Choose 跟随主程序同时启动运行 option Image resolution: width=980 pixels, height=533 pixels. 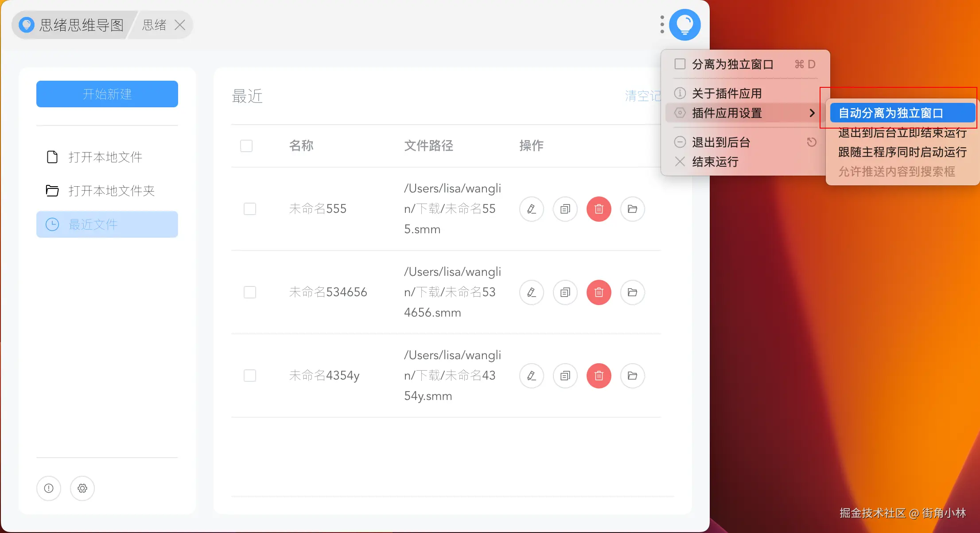(x=902, y=152)
